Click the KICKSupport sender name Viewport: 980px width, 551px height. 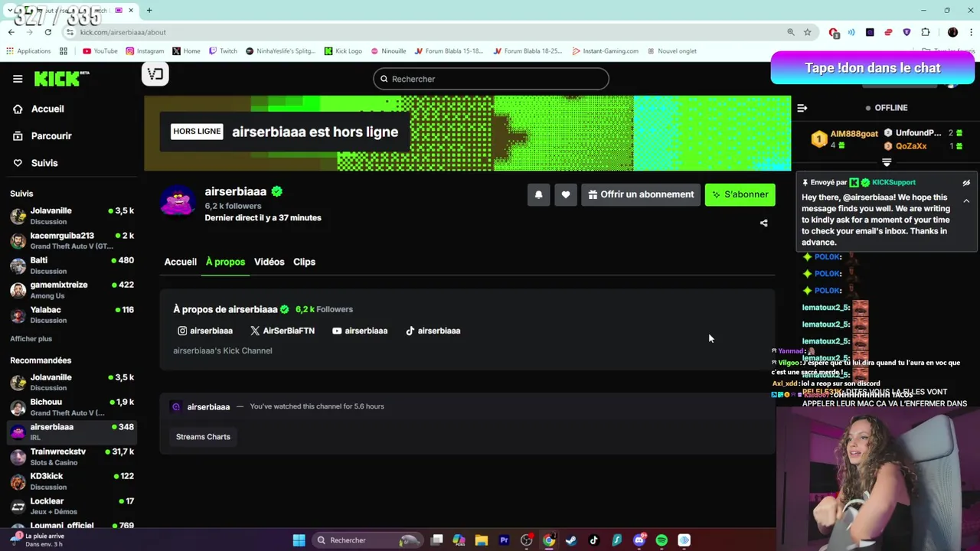coord(893,183)
